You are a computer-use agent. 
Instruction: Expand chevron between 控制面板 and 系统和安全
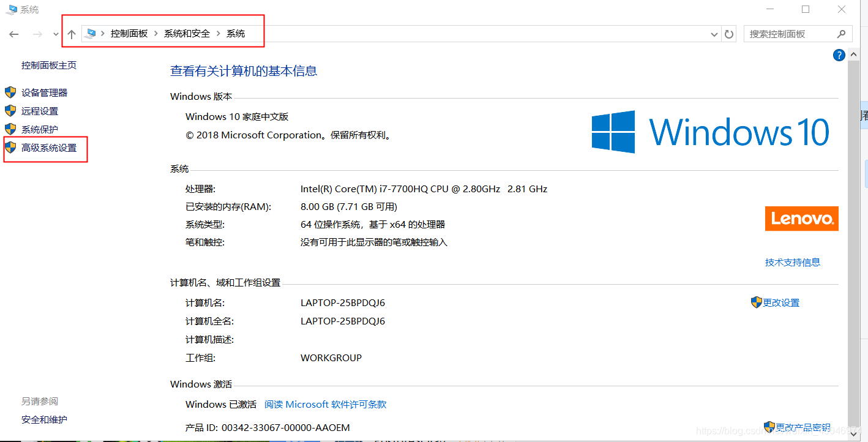tap(156, 34)
